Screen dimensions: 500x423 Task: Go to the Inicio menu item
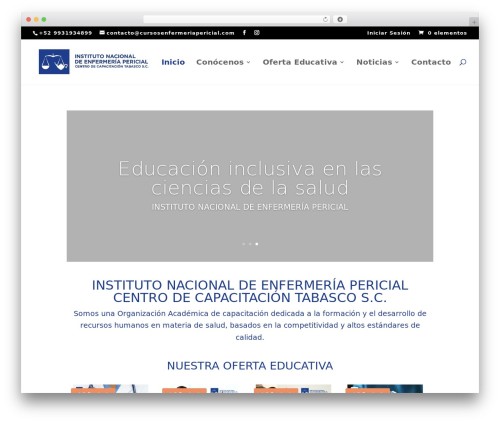pos(173,62)
